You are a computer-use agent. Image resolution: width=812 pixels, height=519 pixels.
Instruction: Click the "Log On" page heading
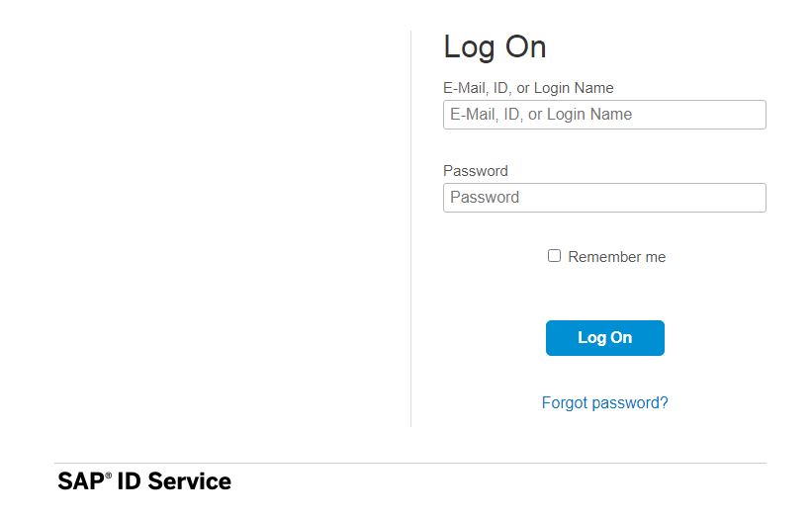click(495, 47)
